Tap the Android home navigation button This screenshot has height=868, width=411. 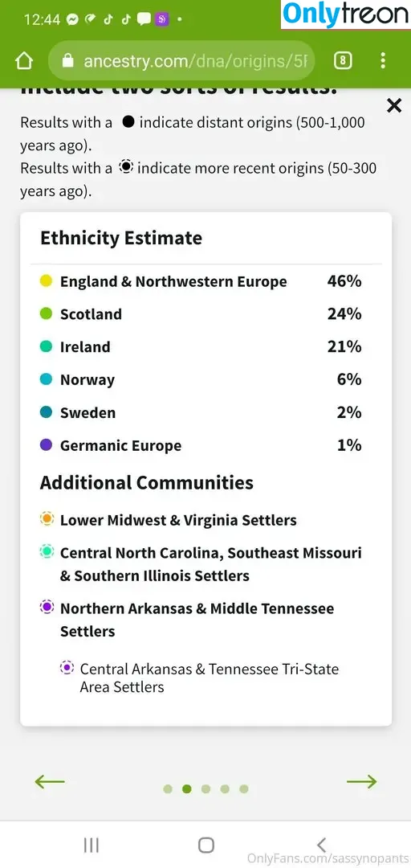coord(205,845)
